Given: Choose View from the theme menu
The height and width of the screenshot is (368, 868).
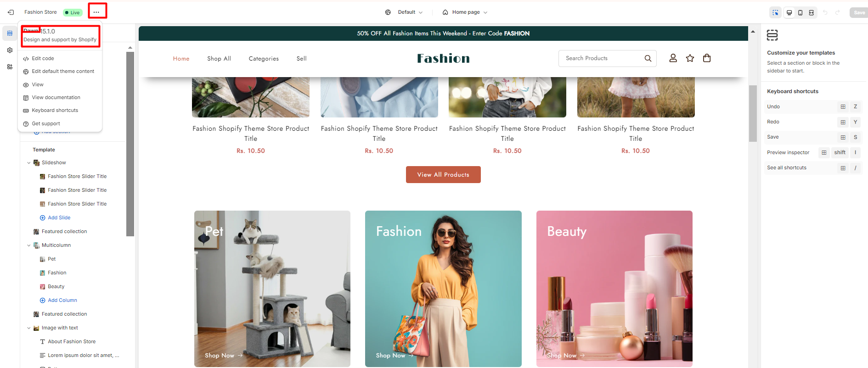Looking at the screenshot, I should [x=60, y=84].
